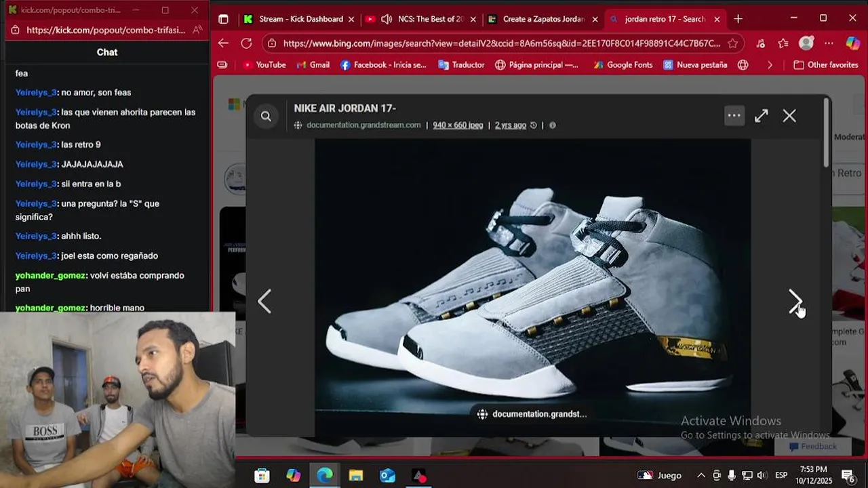Open YouTube bookmark
This screenshot has height=488, width=868.
point(264,65)
